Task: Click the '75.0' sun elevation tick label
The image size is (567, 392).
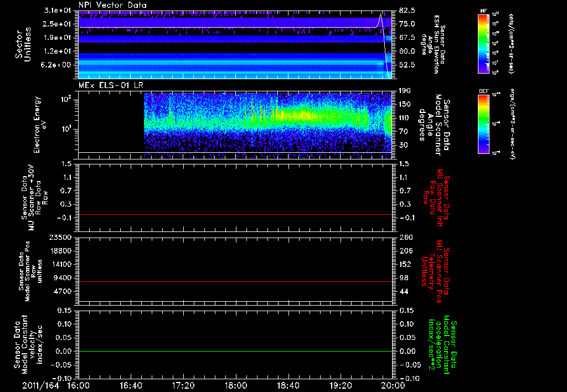Action: [x=407, y=24]
